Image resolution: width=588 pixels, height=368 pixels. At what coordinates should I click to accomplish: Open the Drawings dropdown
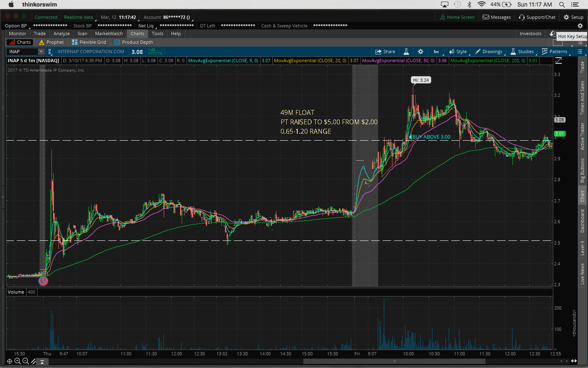pos(488,52)
